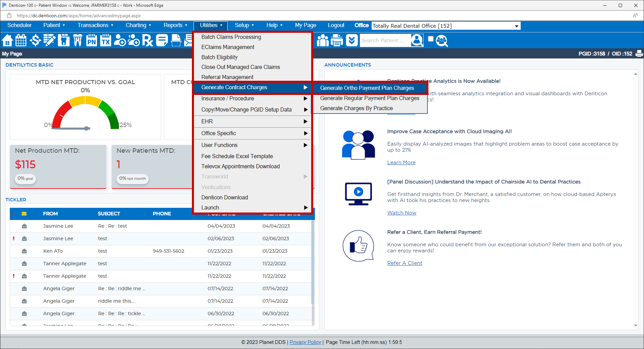Open the Reports menu dropdown
This screenshot has height=349, width=644.
[x=175, y=25]
